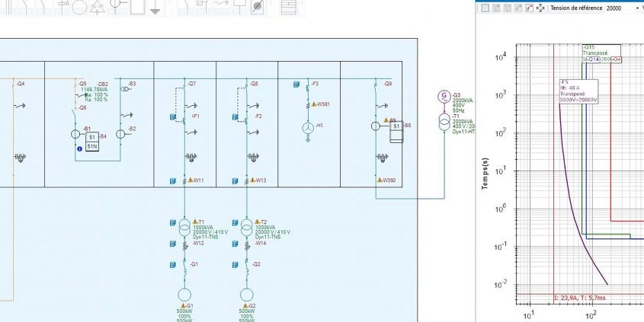Click the blue calculator icon left of -Q1

point(173,265)
